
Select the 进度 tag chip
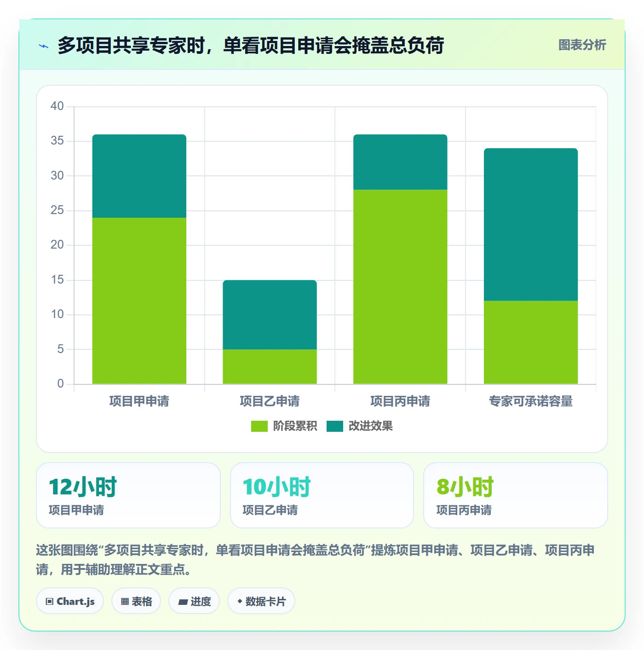194,601
